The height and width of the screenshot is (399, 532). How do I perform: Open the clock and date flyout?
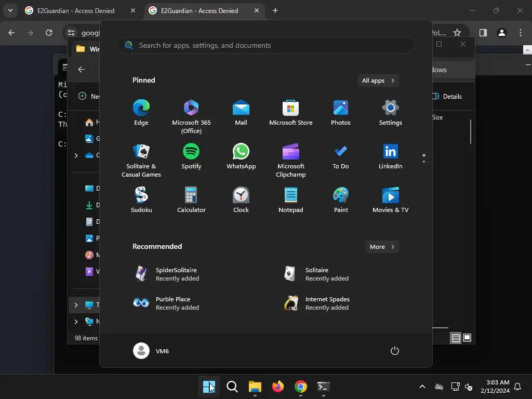click(495, 387)
